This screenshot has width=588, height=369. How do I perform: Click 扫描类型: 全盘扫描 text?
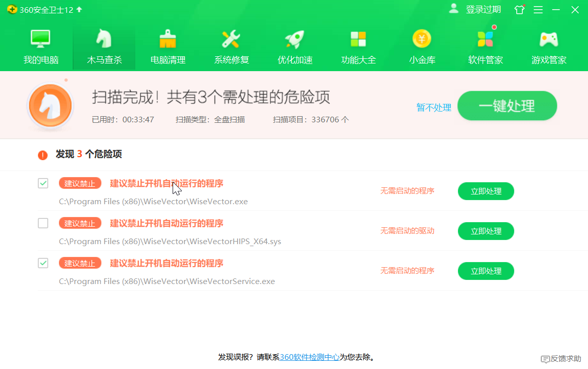[x=210, y=120]
